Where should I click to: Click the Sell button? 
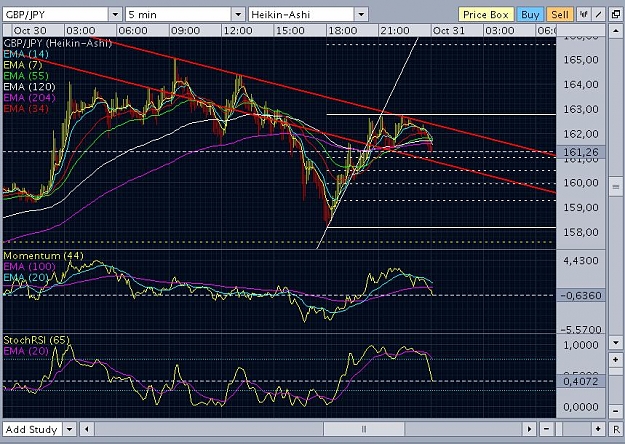[560, 15]
